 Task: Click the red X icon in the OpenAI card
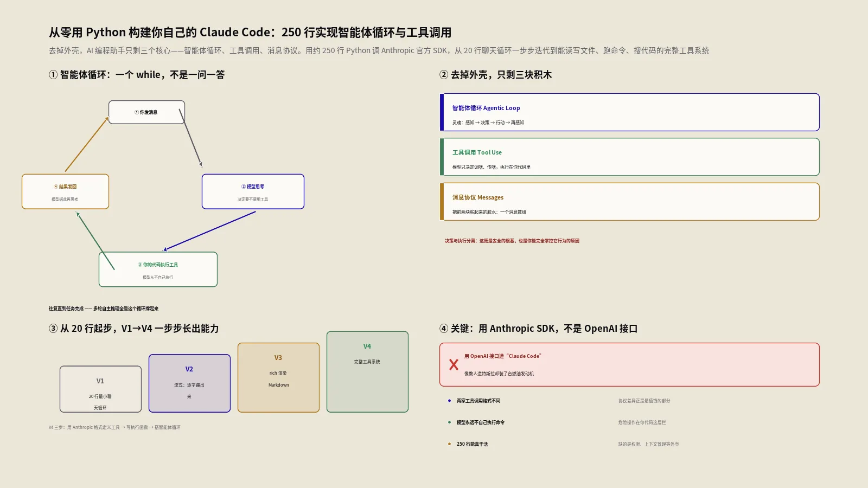(x=454, y=365)
